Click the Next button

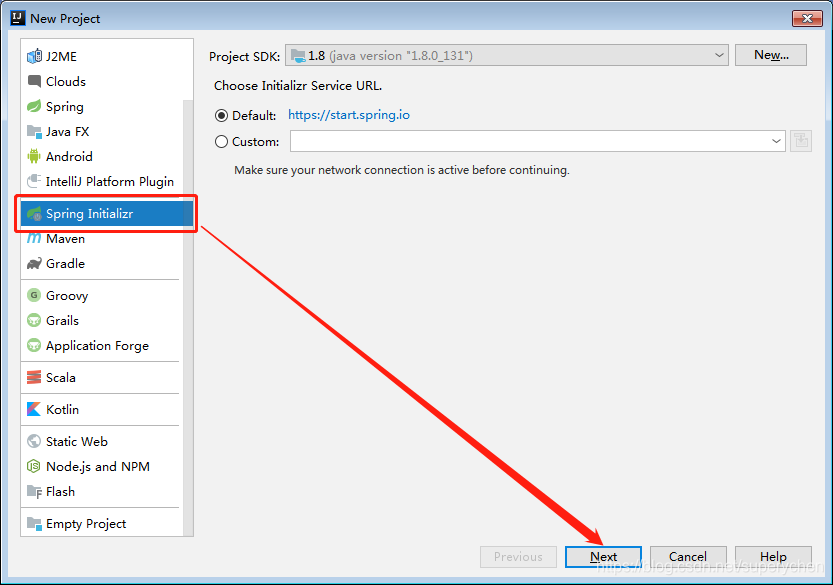pos(603,556)
